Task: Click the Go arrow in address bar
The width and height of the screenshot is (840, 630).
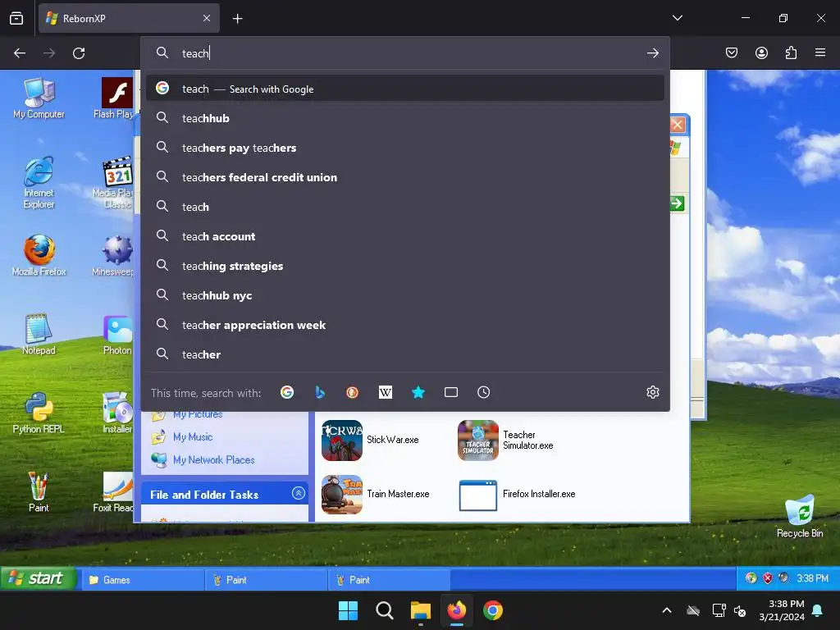Action: (652, 53)
